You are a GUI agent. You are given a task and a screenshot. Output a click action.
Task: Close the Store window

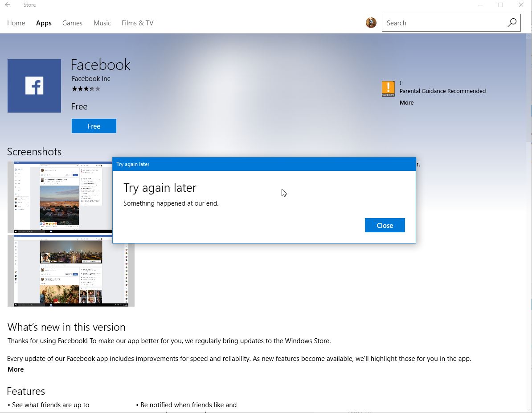pyautogui.click(x=521, y=5)
